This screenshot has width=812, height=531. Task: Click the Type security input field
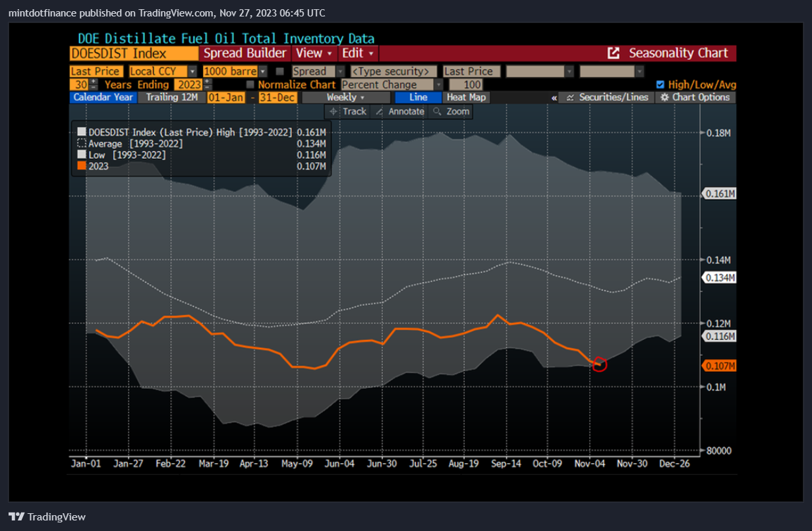394,71
